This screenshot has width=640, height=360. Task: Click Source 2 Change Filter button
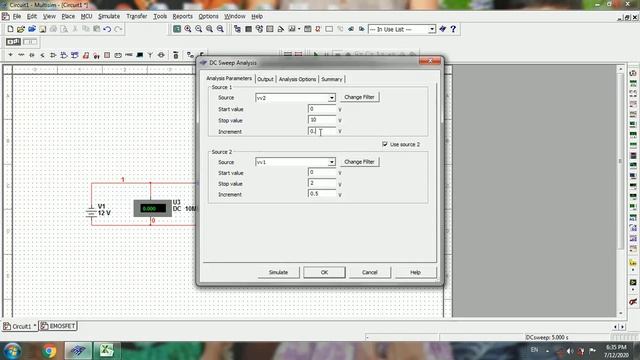(x=359, y=162)
